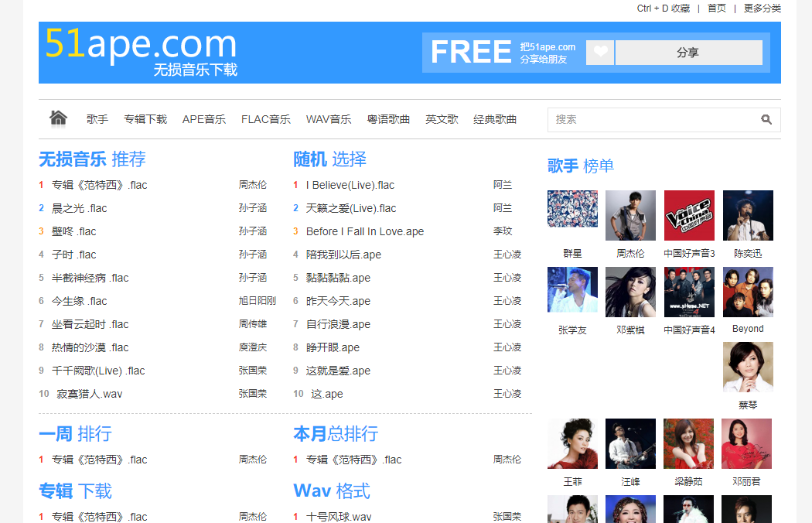Viewport: 812px width, 523px height.
Task: Click artist 周传雄 next to 坐看云起时
Action: coord(253,324)
